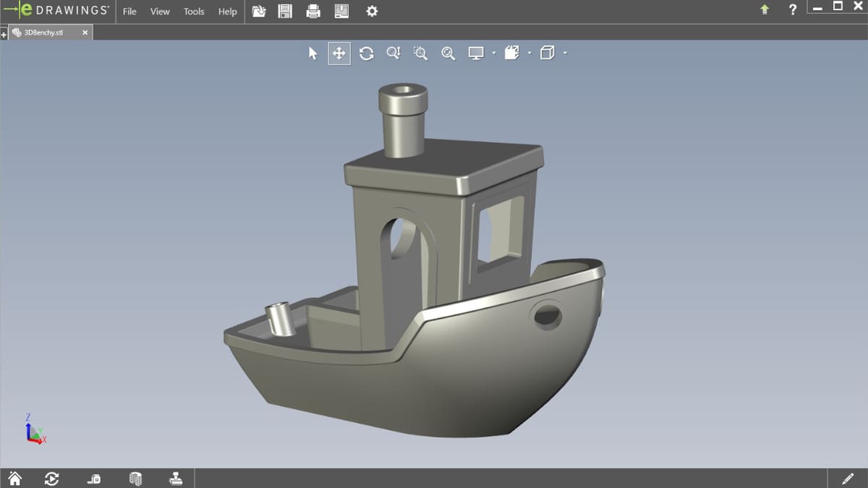Open the File menu

point(129,12)
